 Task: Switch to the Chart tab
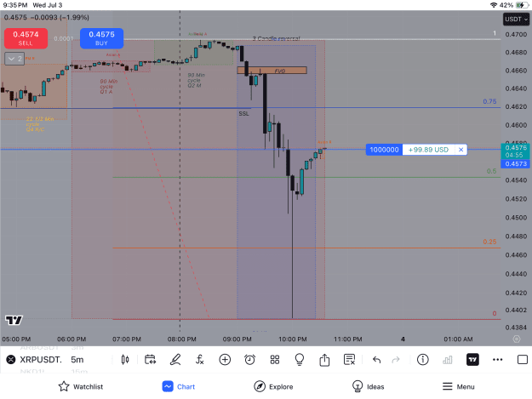tap(179, 386)
